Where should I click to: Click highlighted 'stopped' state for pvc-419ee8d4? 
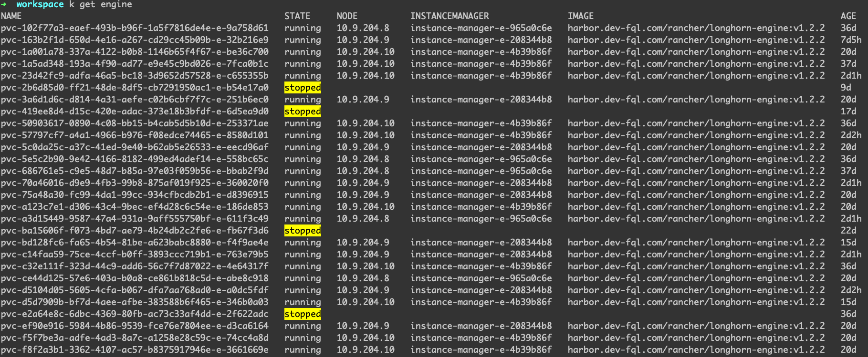[x=303, y=112]
